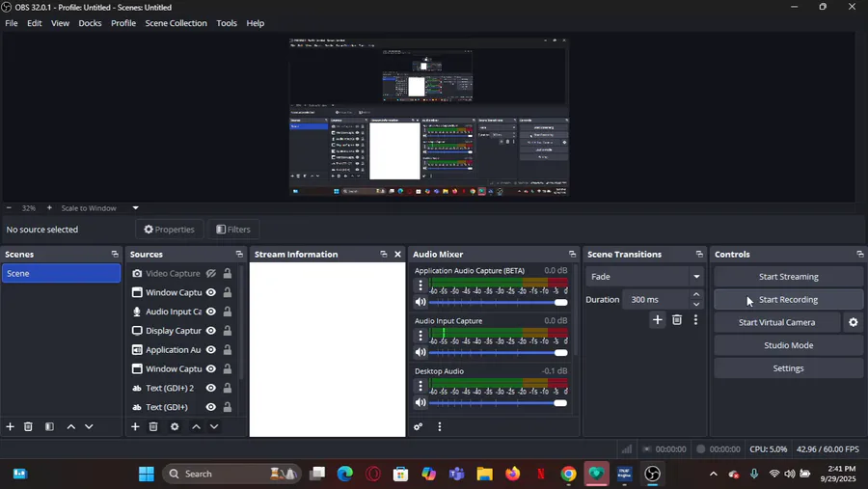Open the Docks menu
Image resolution: width=868 pixels, height=489 pixels.
[x=90, y=23]
